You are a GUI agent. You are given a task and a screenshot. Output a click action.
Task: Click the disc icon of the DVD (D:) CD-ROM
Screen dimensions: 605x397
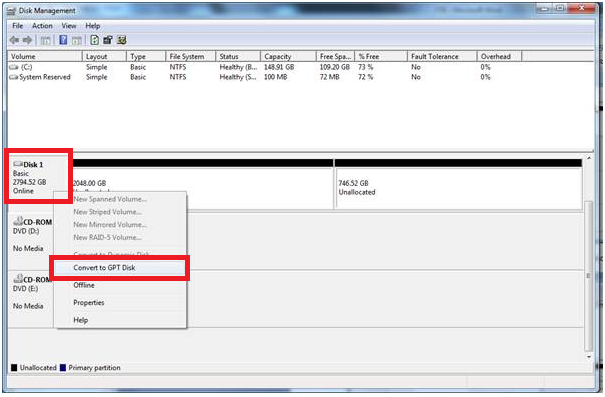click(x=18, y=221)
